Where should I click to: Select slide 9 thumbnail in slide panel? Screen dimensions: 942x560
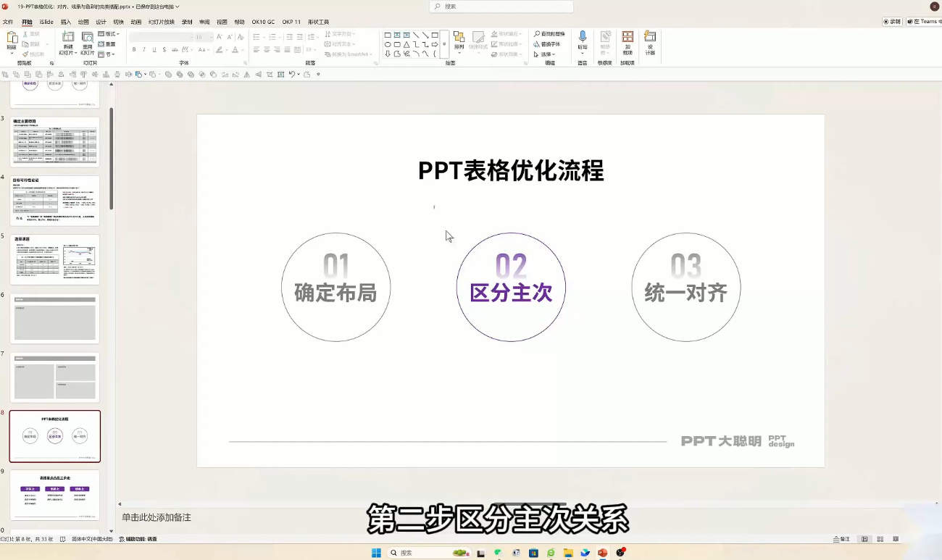pos(55,494)
